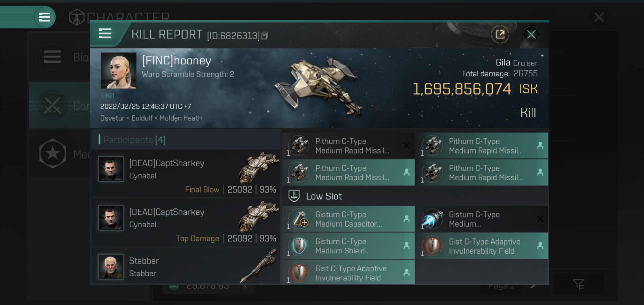Screen dimensions: 644x305
Task: Copy the kill report ID
Action: (x=265, y=36)
